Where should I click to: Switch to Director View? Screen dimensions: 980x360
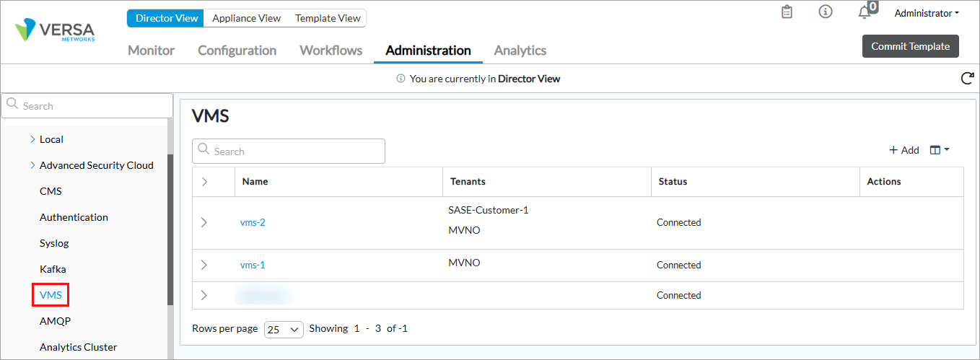(x=165, y=19)
